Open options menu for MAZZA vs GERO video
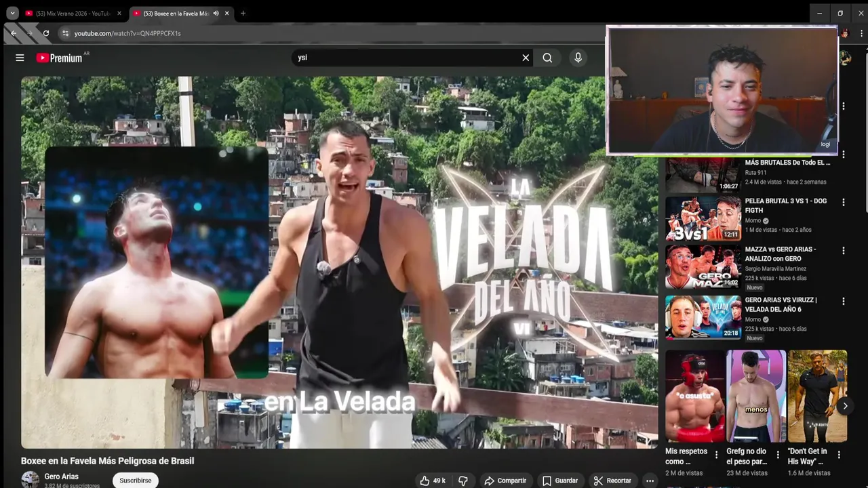 tap(844, 250)
